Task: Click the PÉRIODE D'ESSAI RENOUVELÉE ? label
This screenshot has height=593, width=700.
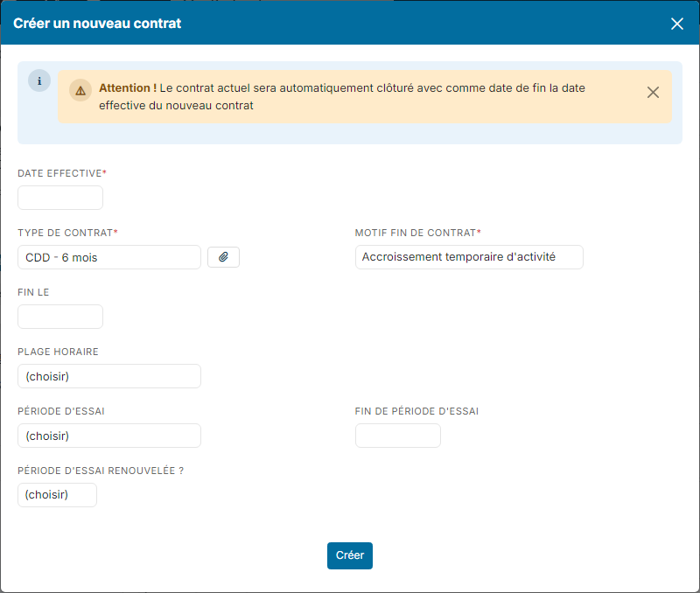Action: 101,471
